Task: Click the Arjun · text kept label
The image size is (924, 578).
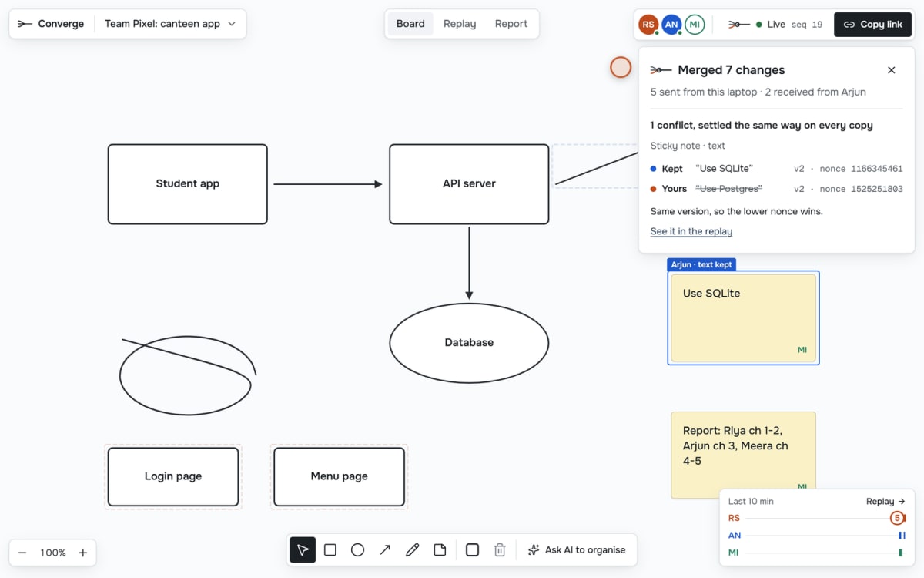Action: click(701, 264)
